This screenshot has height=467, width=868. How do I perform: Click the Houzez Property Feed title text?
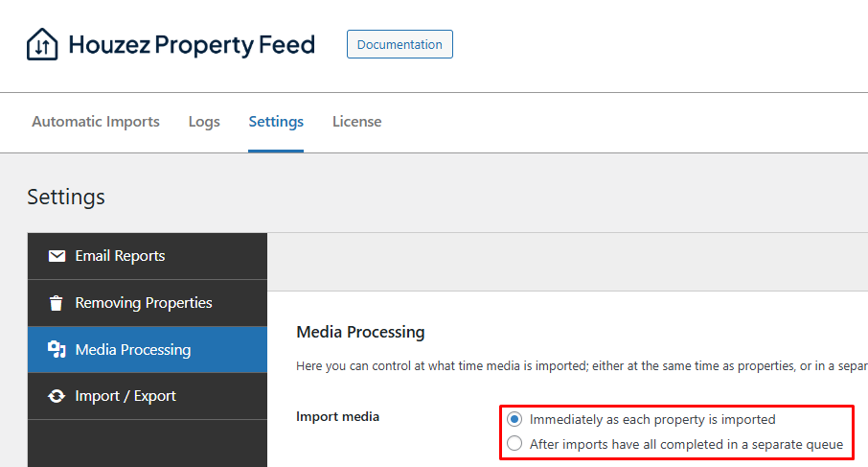pos(192,45)
